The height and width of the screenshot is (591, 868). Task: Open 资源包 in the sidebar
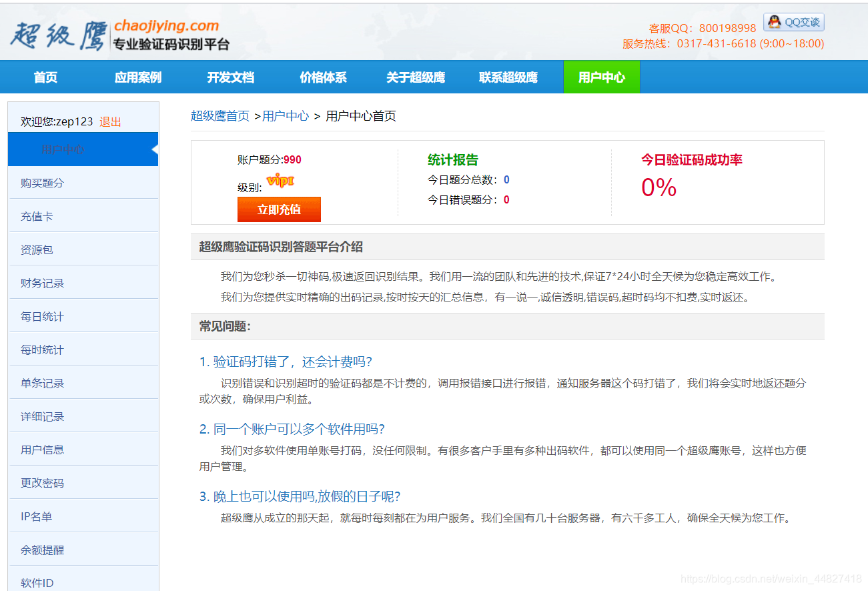[x=83, y=249]
